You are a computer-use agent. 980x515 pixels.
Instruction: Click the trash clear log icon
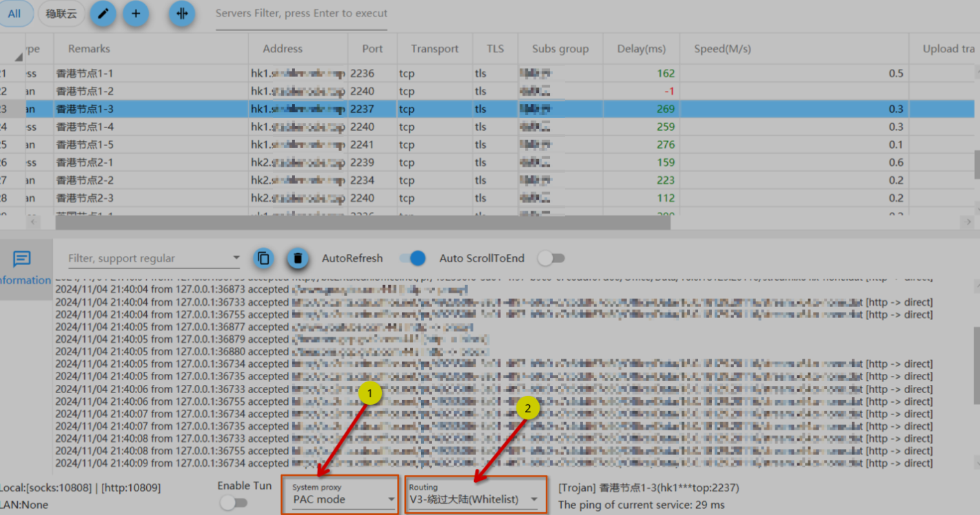(x=297, y=258)
